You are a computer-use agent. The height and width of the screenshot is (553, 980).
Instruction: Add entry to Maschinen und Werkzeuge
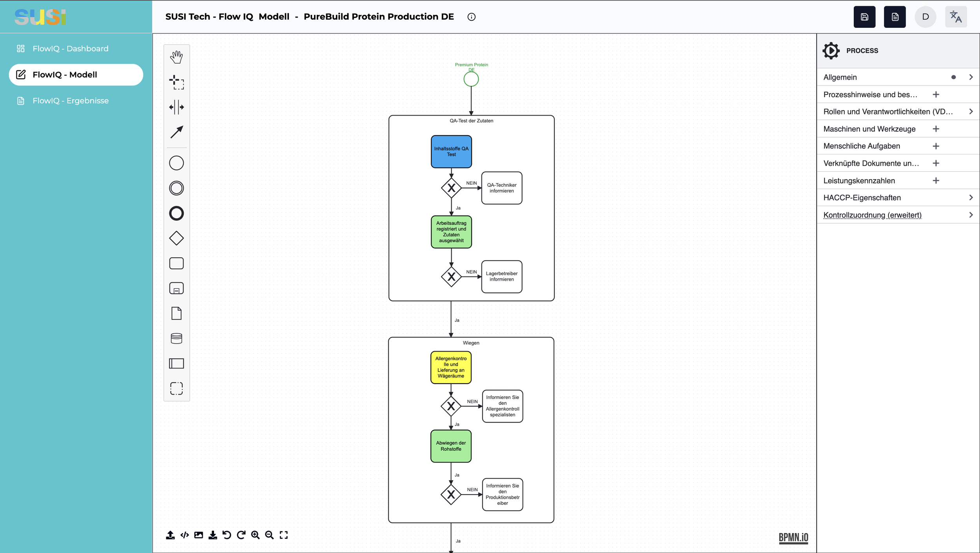[x=936, y=129]
